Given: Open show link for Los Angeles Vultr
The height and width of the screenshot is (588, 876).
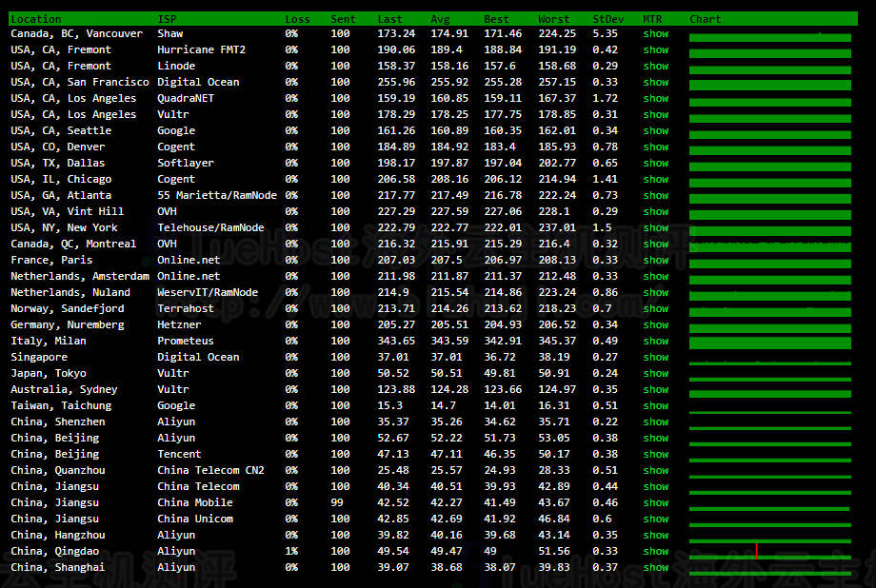Looking at the screenshot, I should (655, 114).
